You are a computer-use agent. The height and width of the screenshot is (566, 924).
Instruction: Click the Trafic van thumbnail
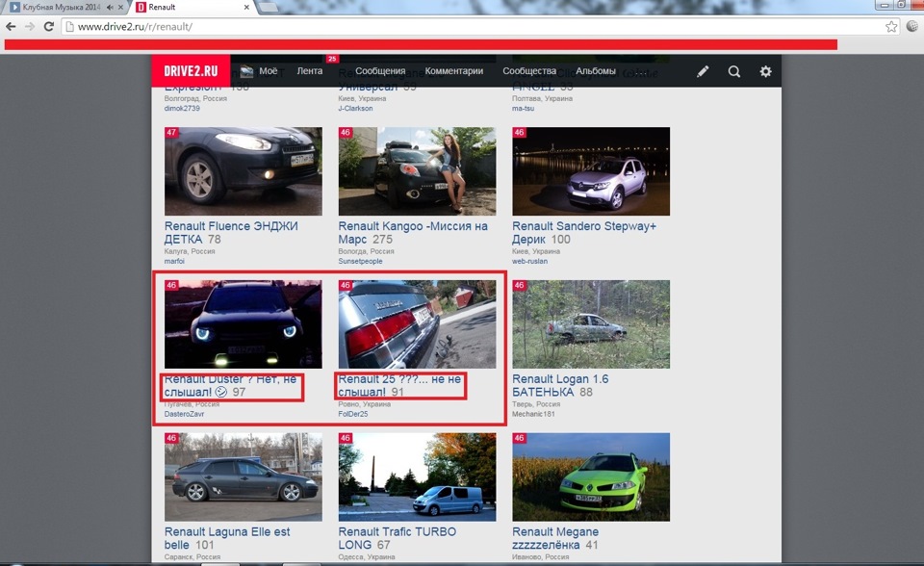tap(417, 477)
